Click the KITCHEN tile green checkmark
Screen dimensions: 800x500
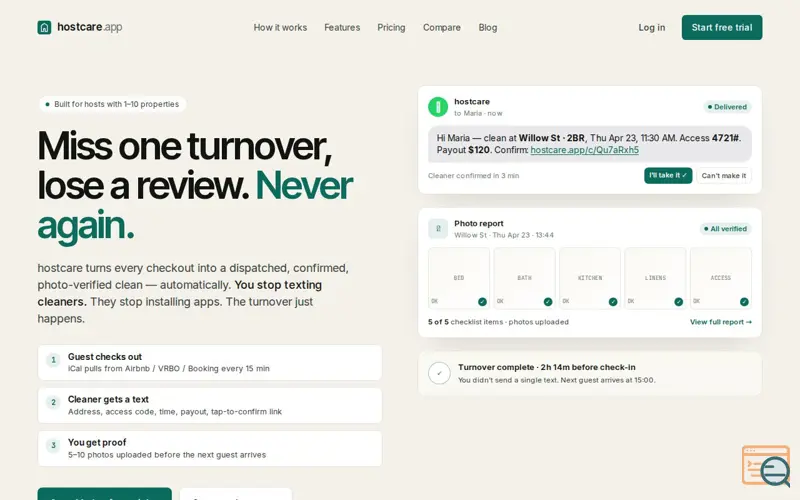coord(613,302)
